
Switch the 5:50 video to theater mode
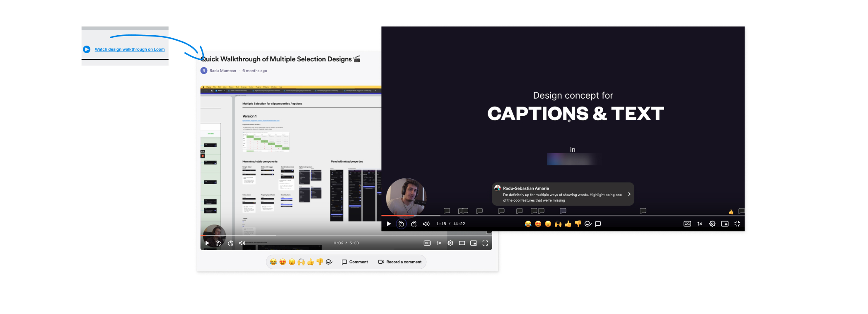[462, 243]
